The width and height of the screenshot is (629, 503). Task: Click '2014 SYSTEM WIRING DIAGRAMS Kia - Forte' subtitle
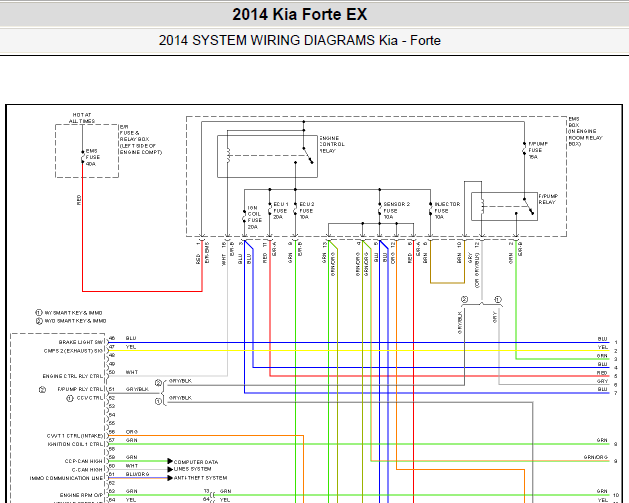pyautogui.click(x=300, y=41)
